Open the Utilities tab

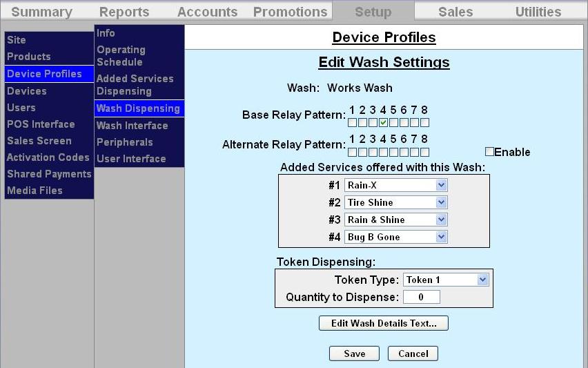[538, 12]
